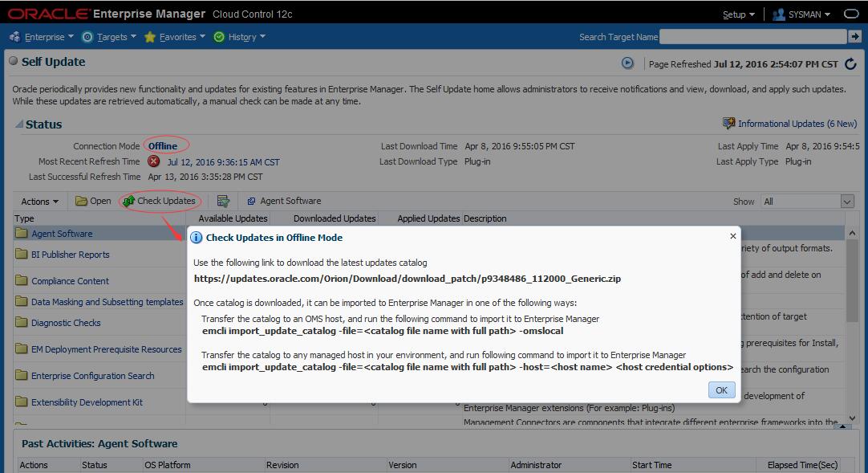Click the Administrator column header
This screenshot has height=473, width=868.
536,465
